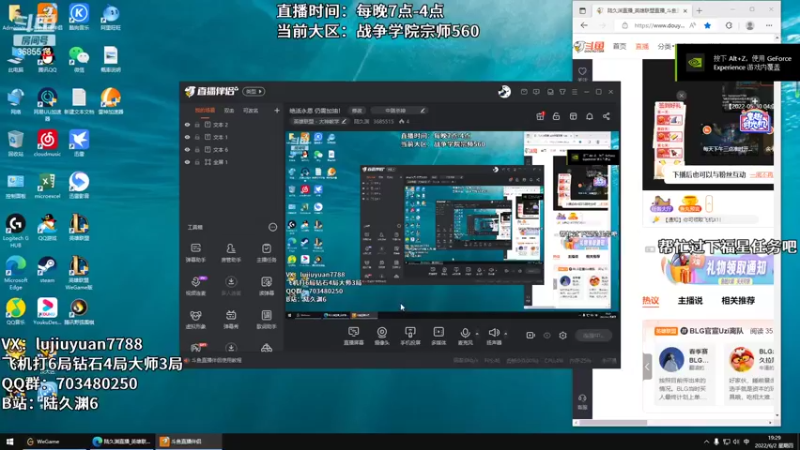The width and height of the screenshot is (800, 450).
Task: Toggle the preview eye icon near settings
Action: click(x=547, y=335)
